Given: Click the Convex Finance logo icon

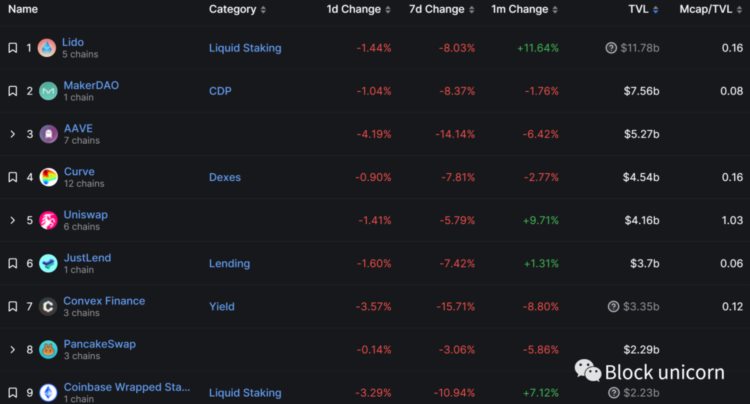Looking at the screenshot, I should point(47,306).
